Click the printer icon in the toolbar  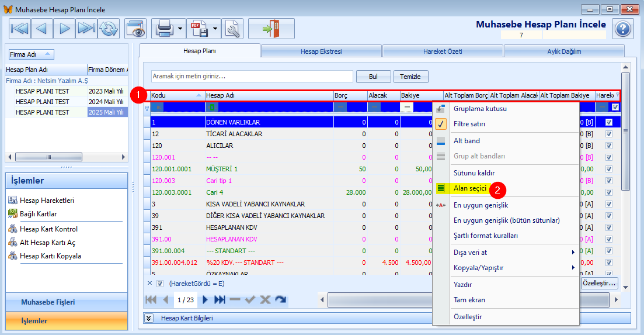[163, 28]
